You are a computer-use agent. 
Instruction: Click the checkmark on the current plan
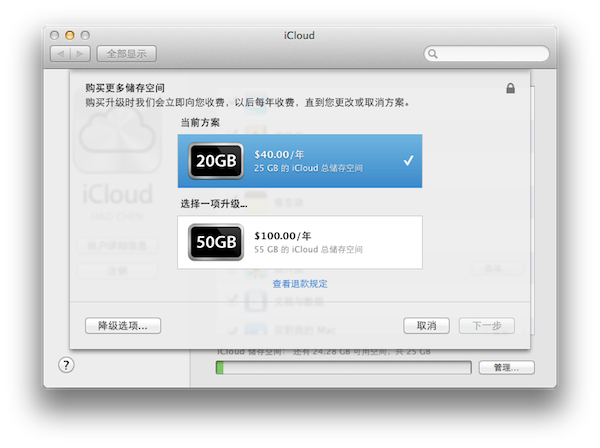click(409, 160)
